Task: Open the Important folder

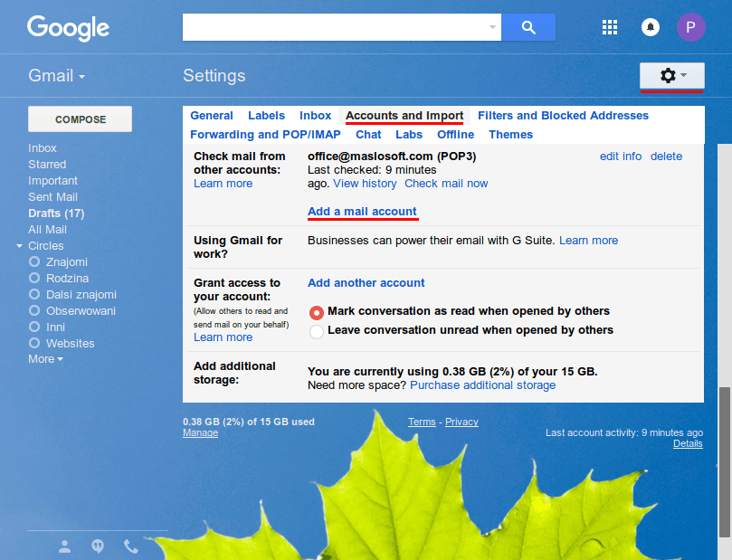Action: (52, 181)
